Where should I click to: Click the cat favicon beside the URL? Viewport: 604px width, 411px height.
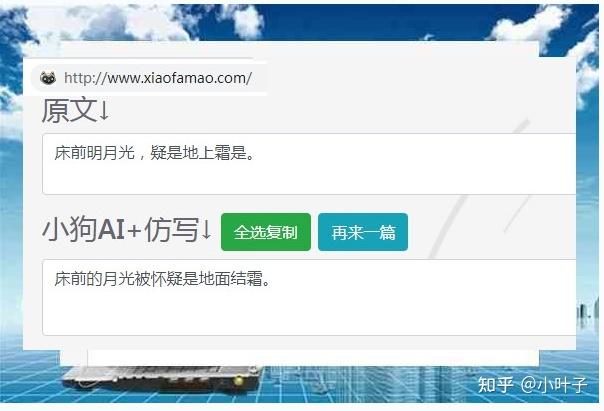pos(48,78)
